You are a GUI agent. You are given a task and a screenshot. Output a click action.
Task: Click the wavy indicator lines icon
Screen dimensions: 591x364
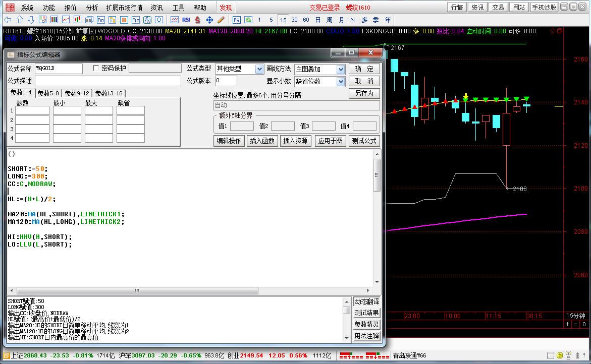[174, 20]
